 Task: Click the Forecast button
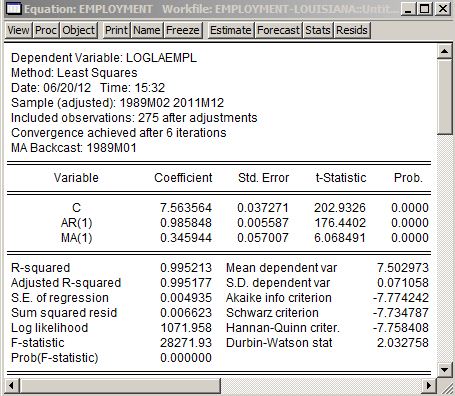click(x=279, y=30)
